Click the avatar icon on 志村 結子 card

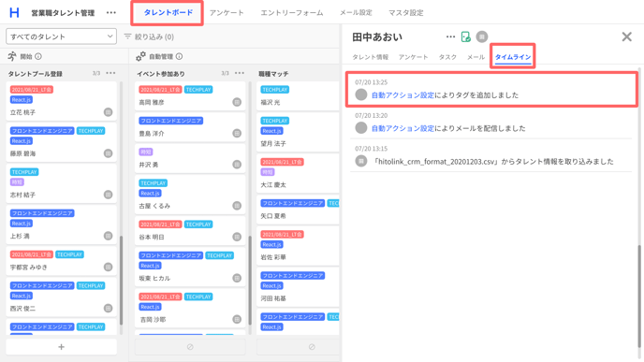(108, 195)
